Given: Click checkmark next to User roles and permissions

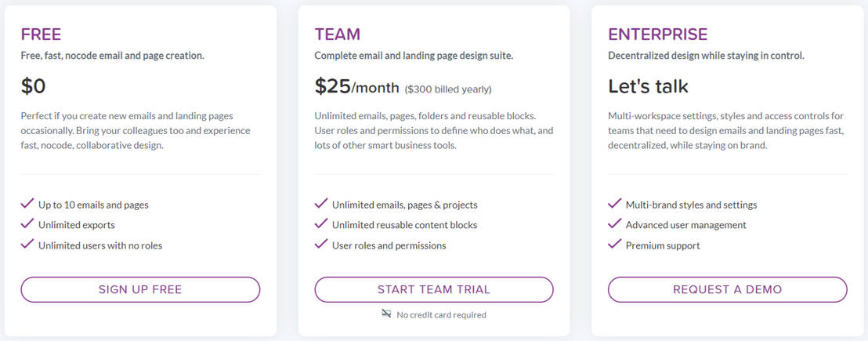Looking at the screenshot, I should click(320, 245).
